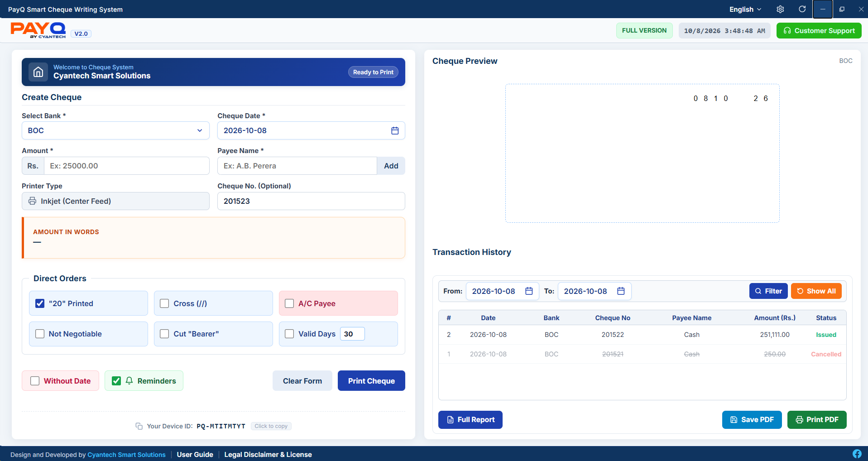The width and height of the screenshot is (868, 461).
Task: Click the Print PDF button
Action: 817,420
